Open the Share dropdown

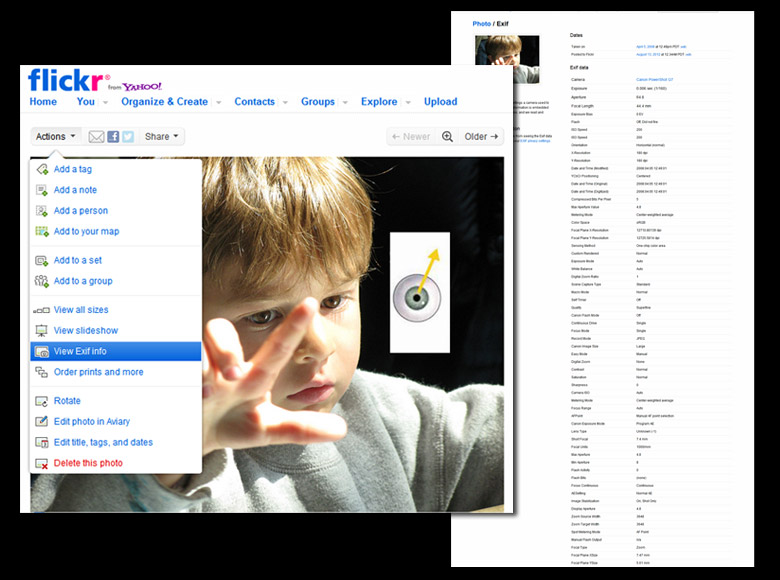point(162,137)
